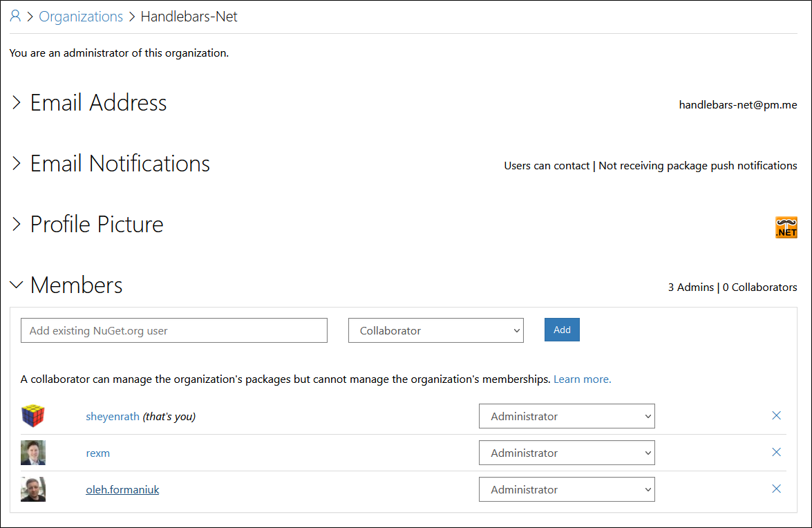
Task: Click the Handlebars .NET profile picture icon
Action: click(786, 227)
